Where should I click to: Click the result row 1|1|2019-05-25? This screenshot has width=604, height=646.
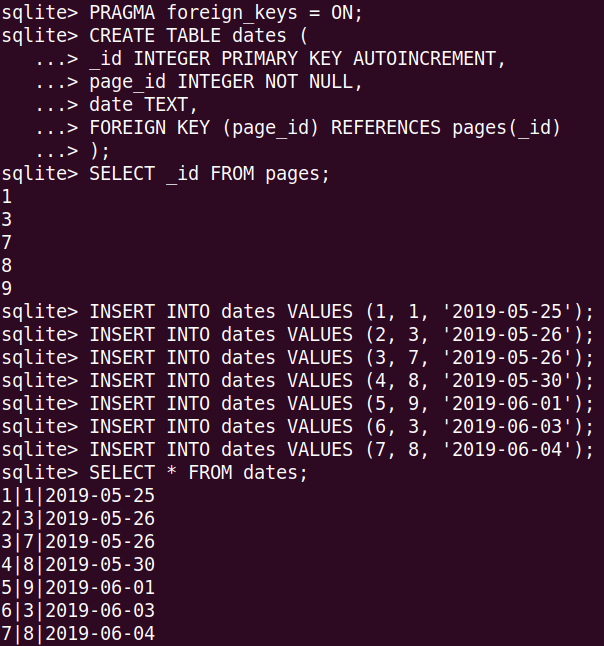click(78, 495)
